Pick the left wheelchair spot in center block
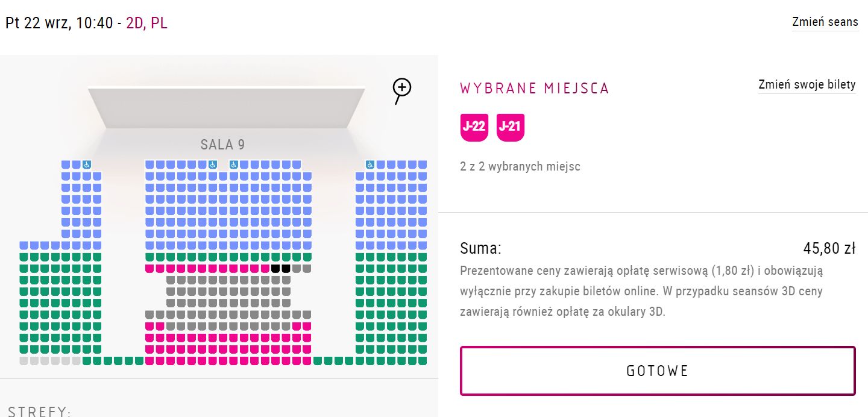The image size is (868, 417). coord(212,165)
